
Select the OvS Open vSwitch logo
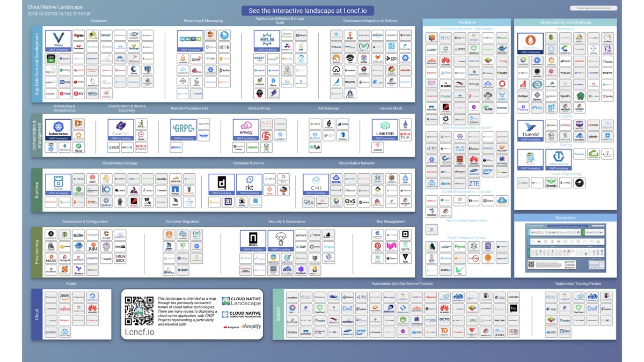pos(350,202)
